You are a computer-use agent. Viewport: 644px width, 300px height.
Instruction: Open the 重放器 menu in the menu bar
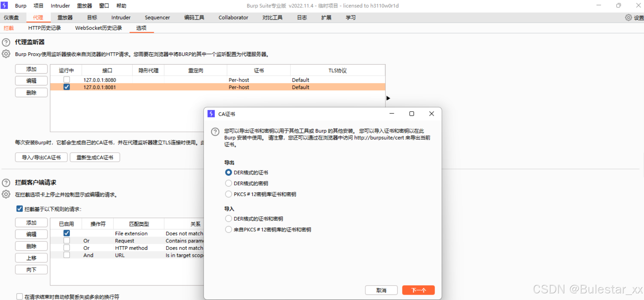point(84,6)
